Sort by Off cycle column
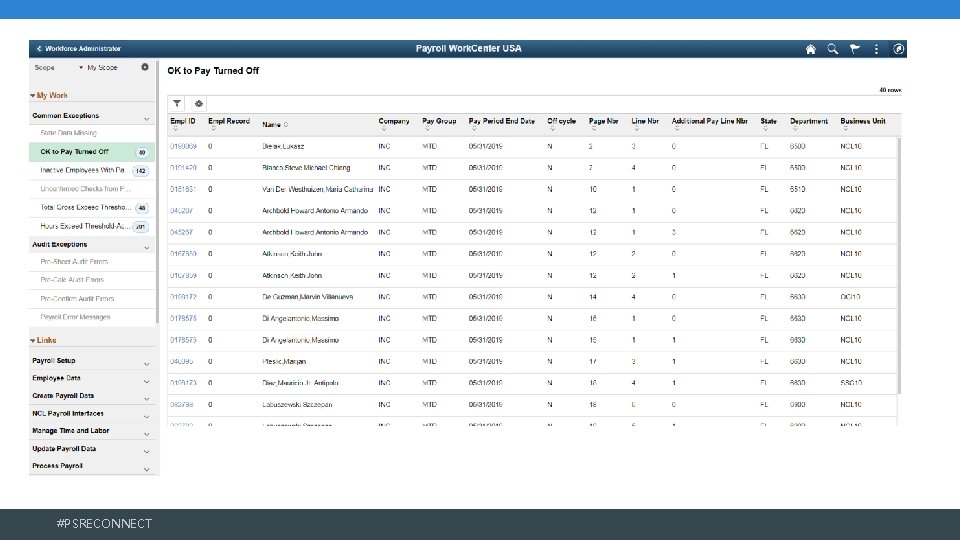960x540 pixels. coord(561,122)
